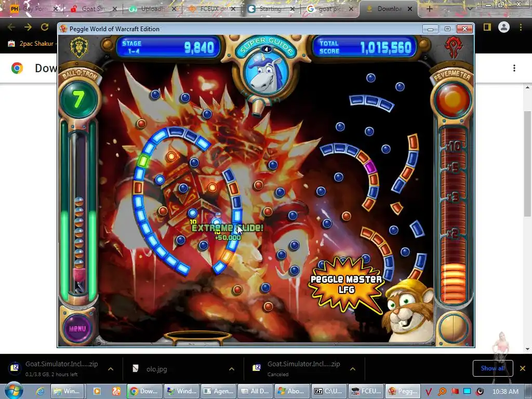Click the Fevermeter x10 gauge marker
This screenshot has height=399, width=532.
click(454, 147)
